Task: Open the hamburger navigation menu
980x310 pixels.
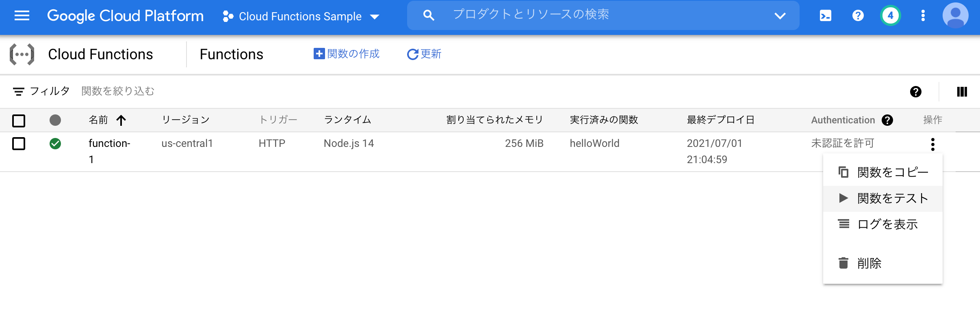Action: [x=22, y=16]
